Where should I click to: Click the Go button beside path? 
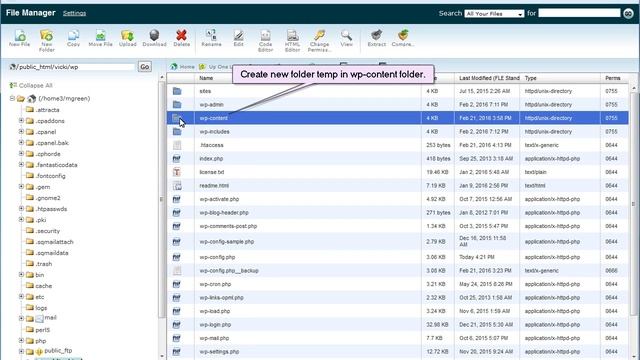(145, 67)
